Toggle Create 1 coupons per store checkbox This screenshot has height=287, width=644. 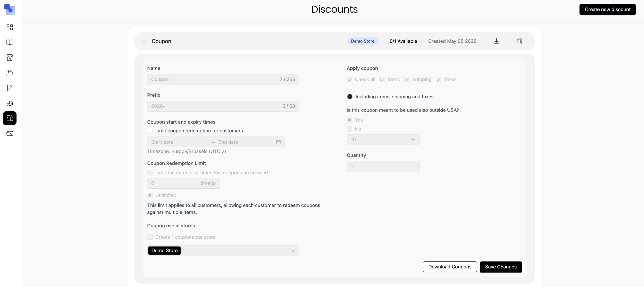pyautogui.click(x=150, y=237)
